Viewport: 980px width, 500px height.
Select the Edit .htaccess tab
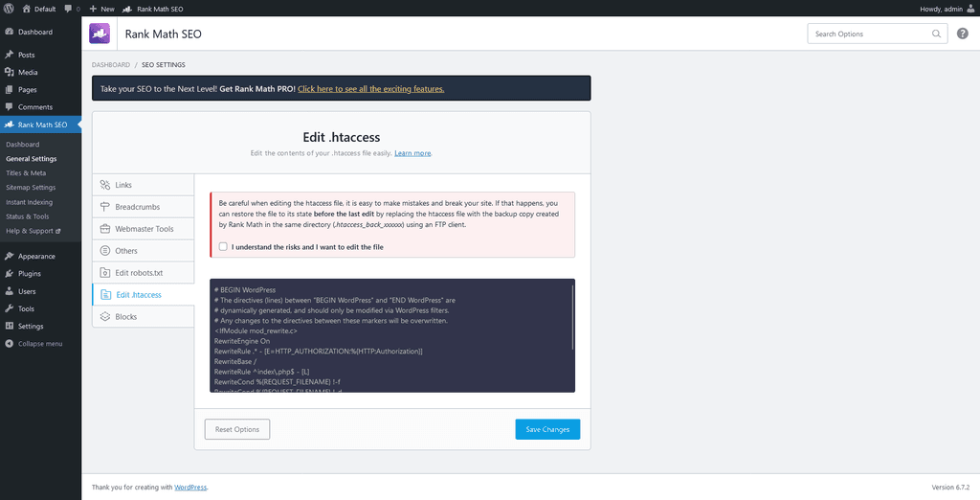pos(144,295)
